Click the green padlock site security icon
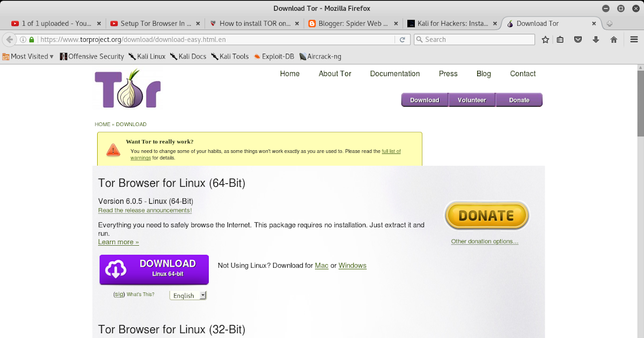Image resolution: width=644 pixels, height=338 pixels. pyautogui.click(x=31, y=40)
